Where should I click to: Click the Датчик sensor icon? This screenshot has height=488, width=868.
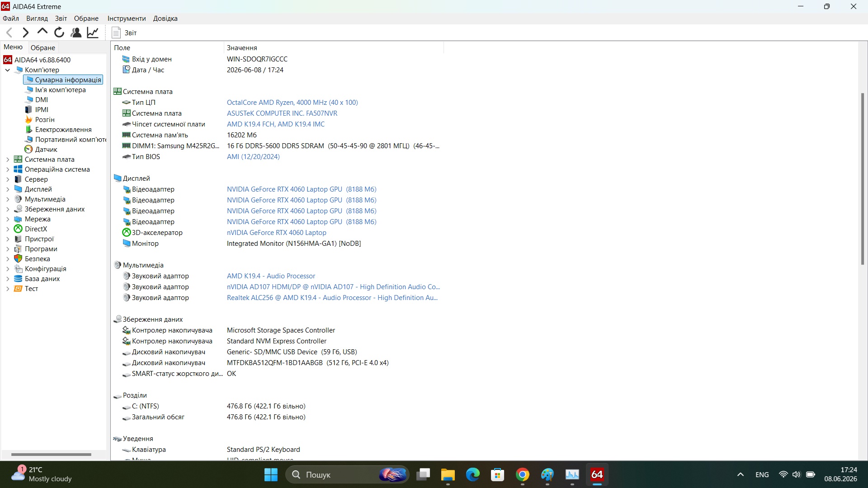click(29, 150)
